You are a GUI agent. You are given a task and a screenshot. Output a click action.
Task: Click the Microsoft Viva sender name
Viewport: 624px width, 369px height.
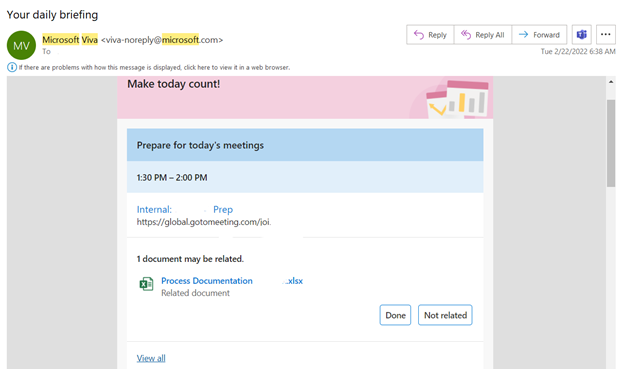[x=70, y=40]
